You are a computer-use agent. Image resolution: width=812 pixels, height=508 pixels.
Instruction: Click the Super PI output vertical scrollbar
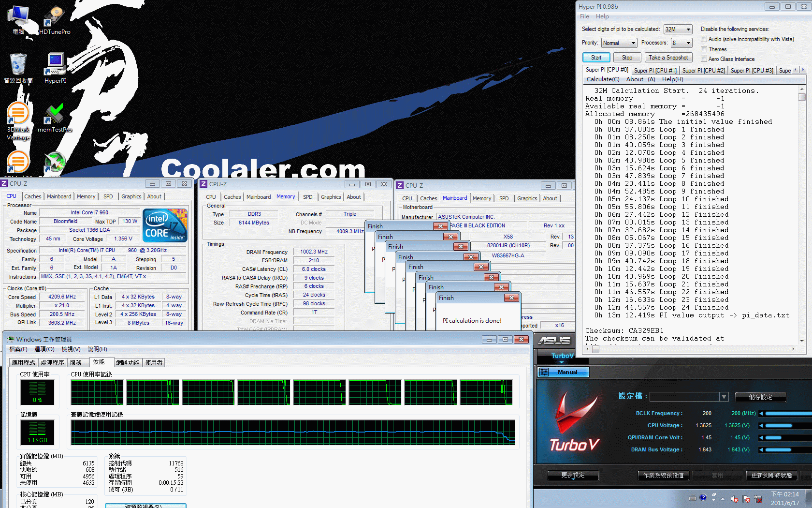(x=802, y=215)
